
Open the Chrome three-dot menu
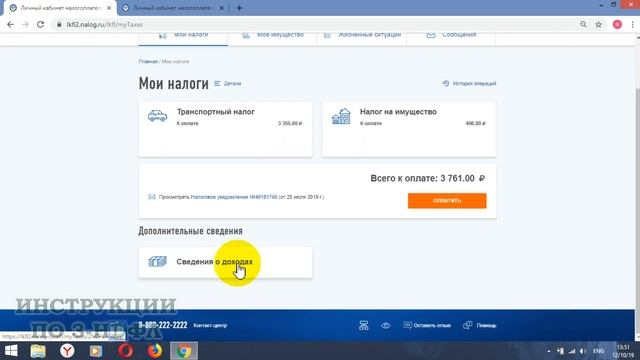pyautogui.click(x=632, y=24)
